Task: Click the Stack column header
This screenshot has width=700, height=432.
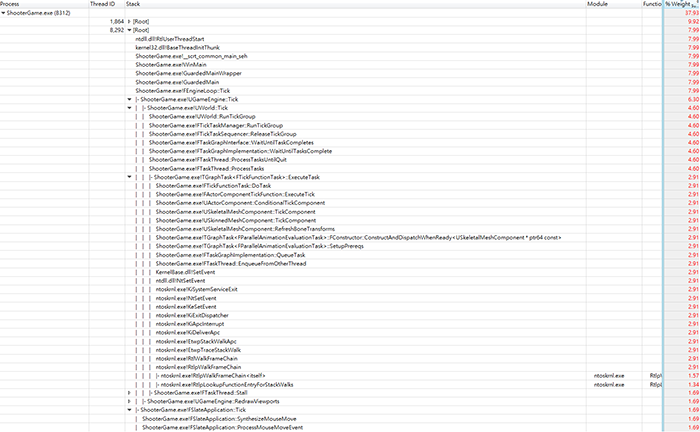Action: pyautogui.click(x=355, y=4)
